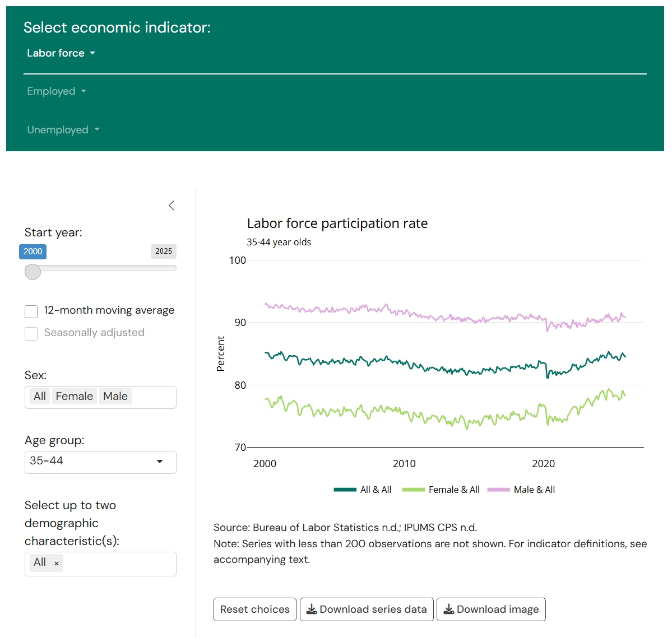Screen dimensions: 672x638
Task: Enable the 12-month moving average checkbox
Action: coord(31,311)
